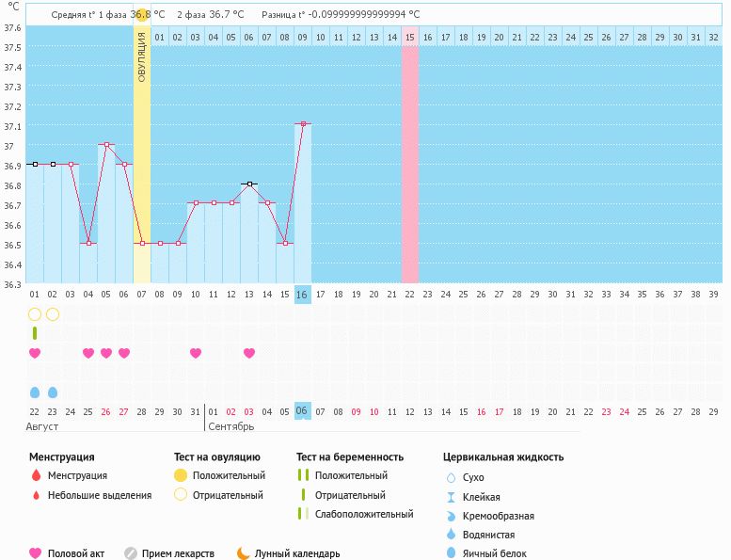Click the pink Половой акт legend heart
731x560 pixels.
tap(36, 553)
